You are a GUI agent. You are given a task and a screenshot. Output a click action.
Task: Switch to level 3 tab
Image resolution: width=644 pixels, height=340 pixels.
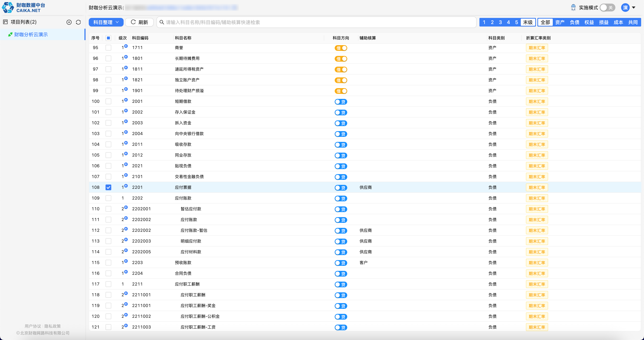pos(500,22)
